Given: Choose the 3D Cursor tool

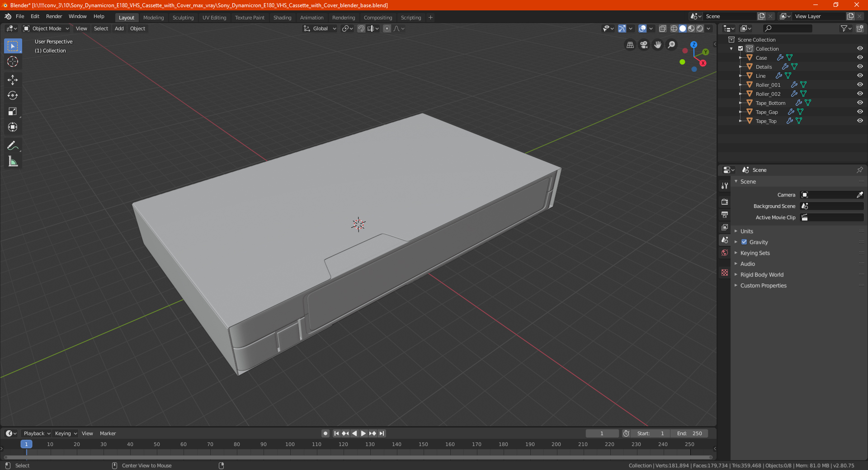Looking at the screenshot, I should coord(13,62).
